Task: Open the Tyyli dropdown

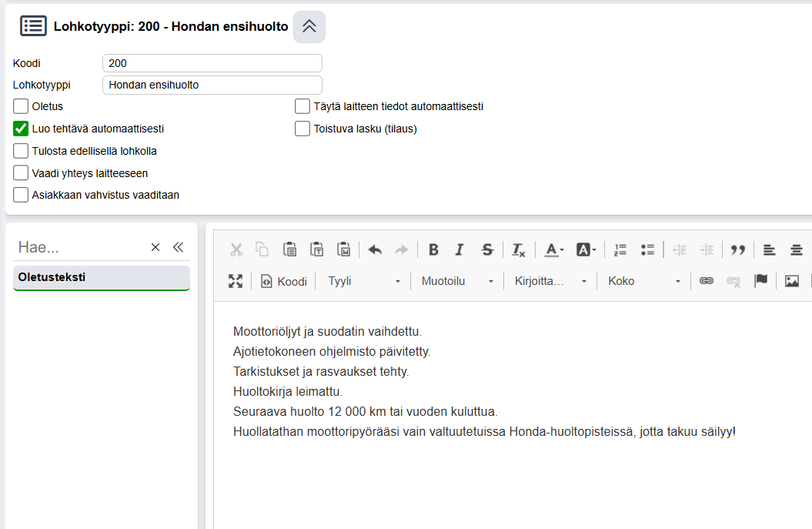Action: (x=364, y=281)
